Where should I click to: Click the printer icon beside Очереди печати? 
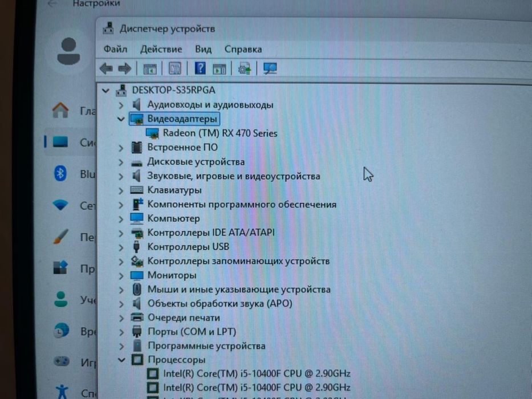[x=137, y=317]
